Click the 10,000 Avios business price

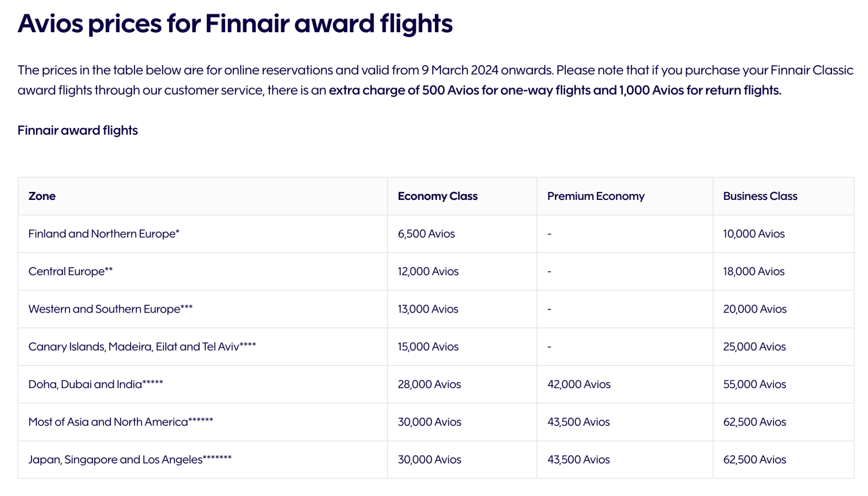[754, 234]
